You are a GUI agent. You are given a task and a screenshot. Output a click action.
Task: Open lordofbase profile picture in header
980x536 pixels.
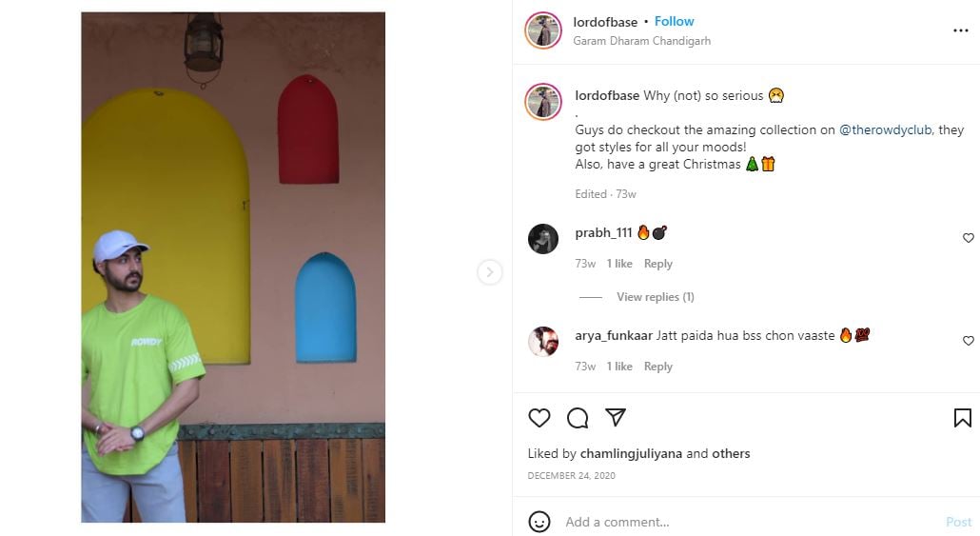[x=543, y=30]
